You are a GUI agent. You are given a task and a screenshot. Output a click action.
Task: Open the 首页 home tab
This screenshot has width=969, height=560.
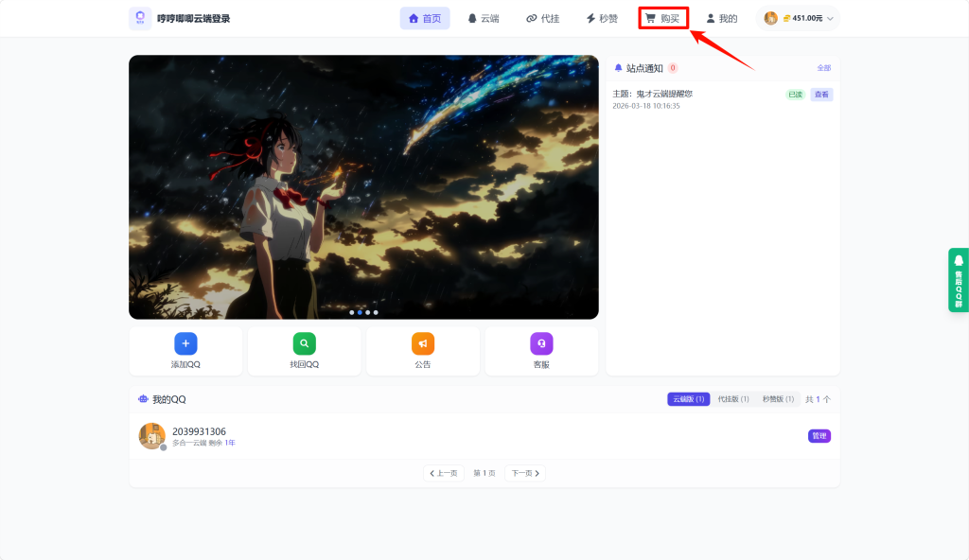click(425, 19)
